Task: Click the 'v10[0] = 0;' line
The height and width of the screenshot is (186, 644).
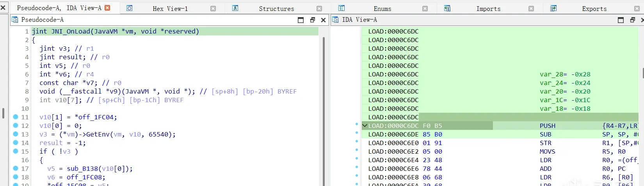Action: point(60,126)
